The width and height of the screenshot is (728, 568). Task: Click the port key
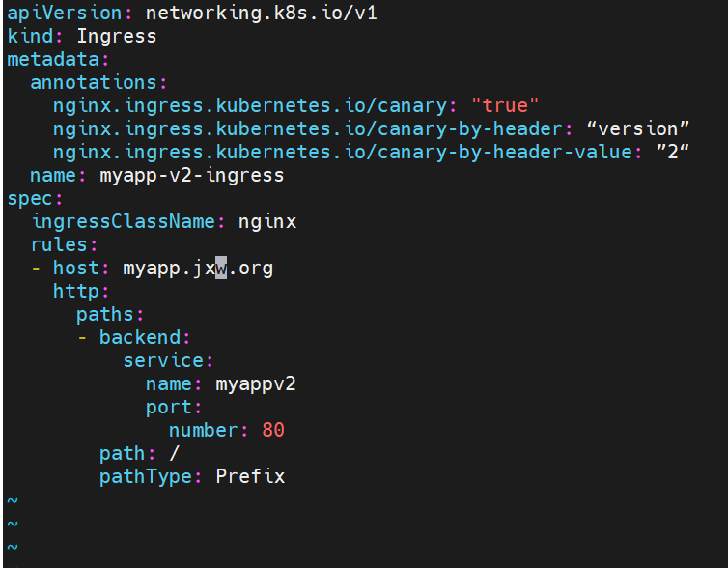169,408
